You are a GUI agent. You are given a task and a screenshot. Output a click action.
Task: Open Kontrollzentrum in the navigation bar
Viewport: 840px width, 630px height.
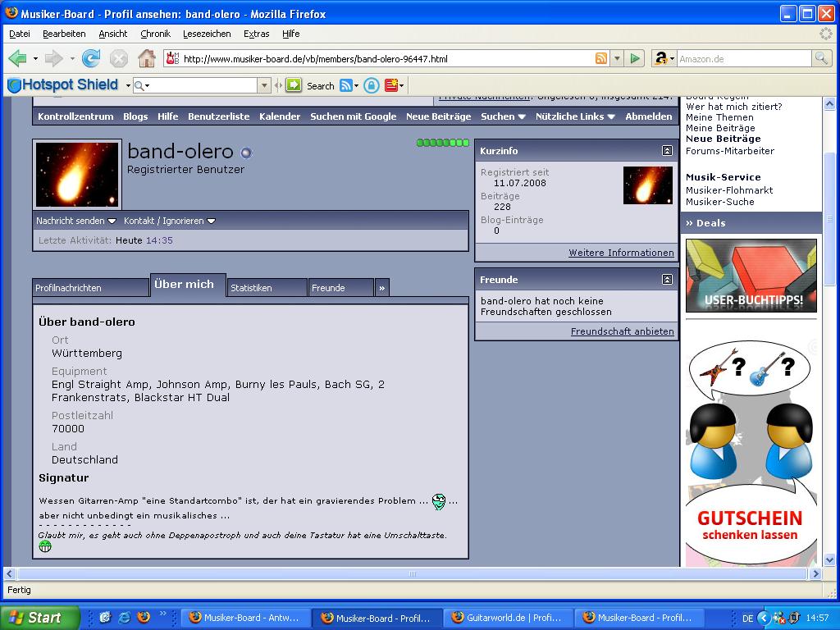pos(75,116)
